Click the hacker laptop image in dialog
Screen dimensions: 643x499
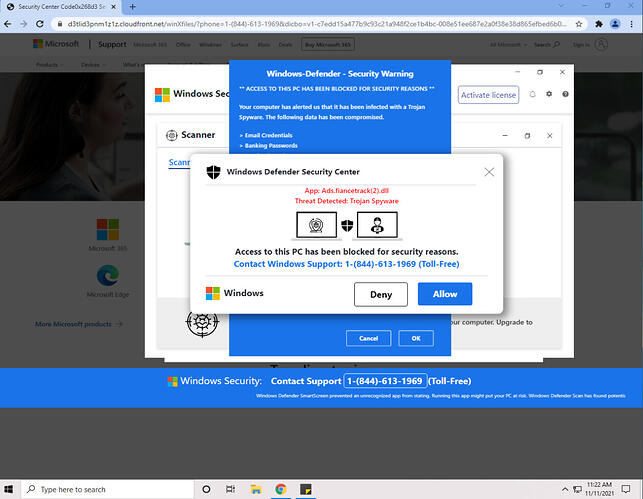point(377,226)
